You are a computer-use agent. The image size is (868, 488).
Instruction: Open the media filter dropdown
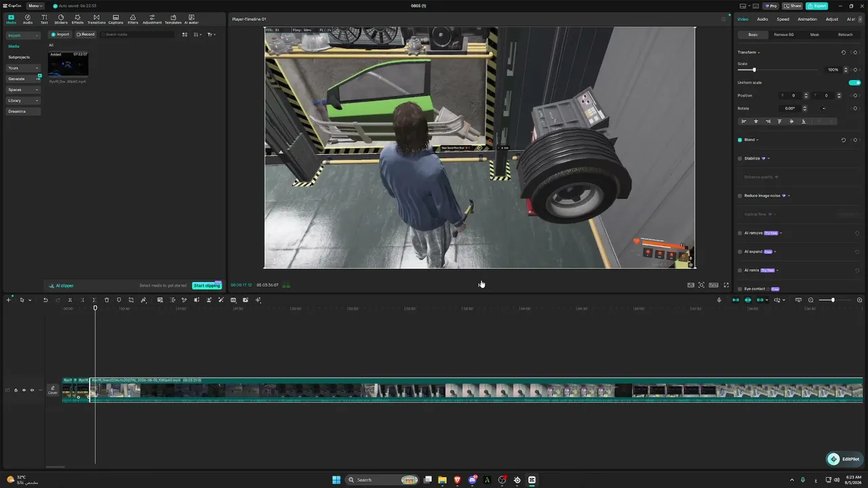(212, 35)
